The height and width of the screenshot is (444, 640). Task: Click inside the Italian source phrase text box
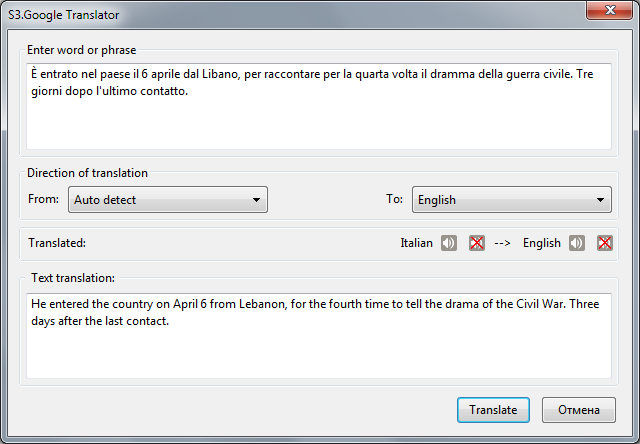click(319, 107)
